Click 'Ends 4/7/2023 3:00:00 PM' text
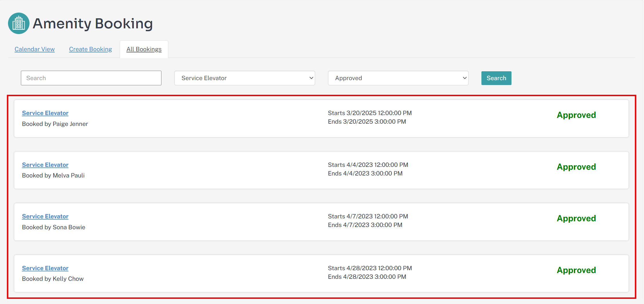This screenshot has height=304, width=644. click(x=365, y=225)
